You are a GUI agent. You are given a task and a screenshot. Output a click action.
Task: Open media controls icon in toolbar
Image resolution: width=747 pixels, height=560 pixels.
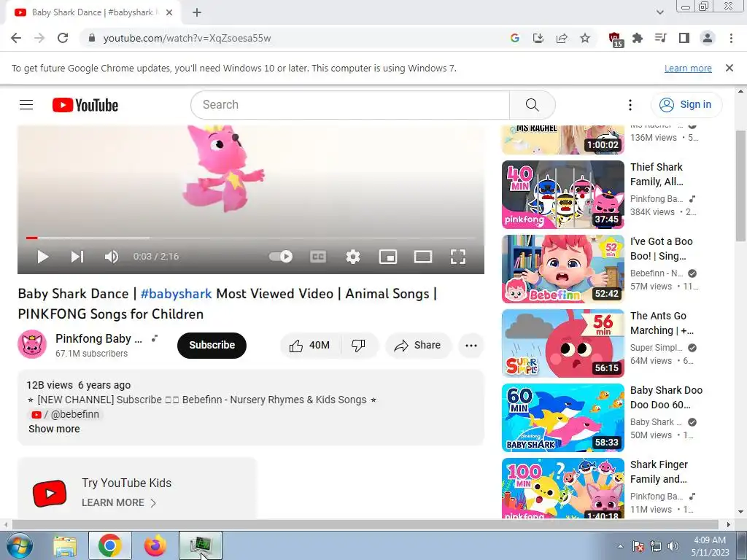pos(661,38)
